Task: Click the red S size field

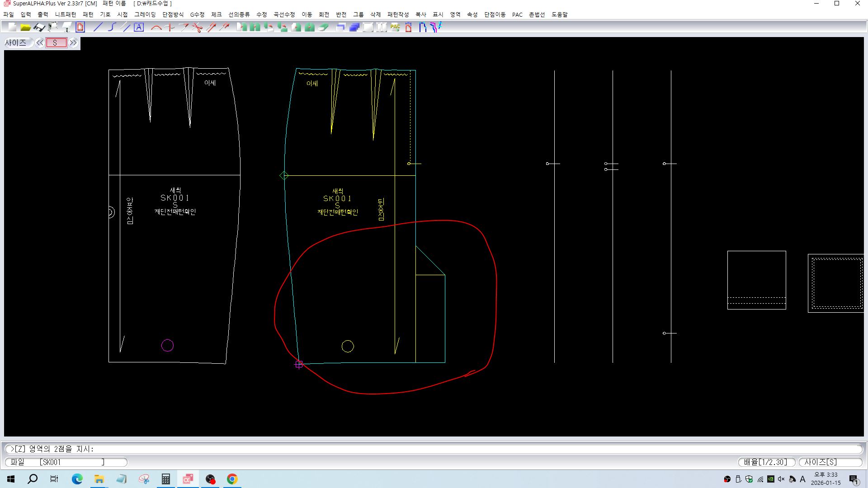Action: pos(56,43)
